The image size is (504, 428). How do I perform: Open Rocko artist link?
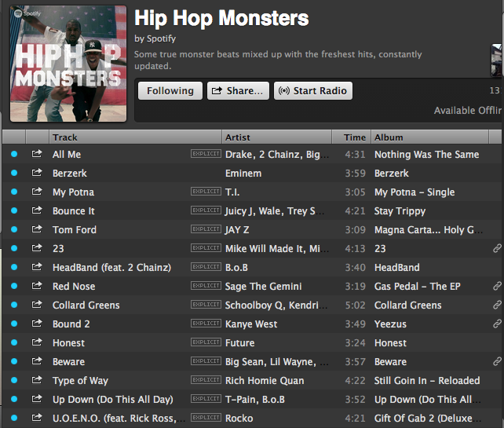tap(239, 419)
